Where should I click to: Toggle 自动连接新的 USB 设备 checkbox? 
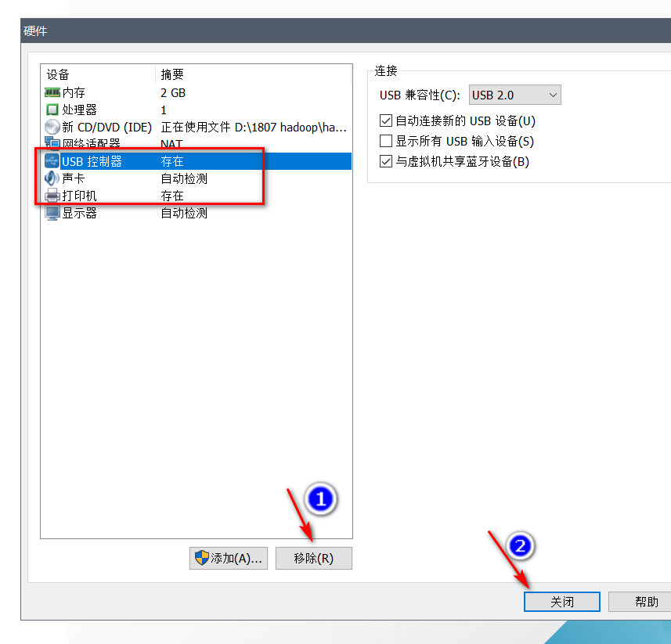coord(385,121)
